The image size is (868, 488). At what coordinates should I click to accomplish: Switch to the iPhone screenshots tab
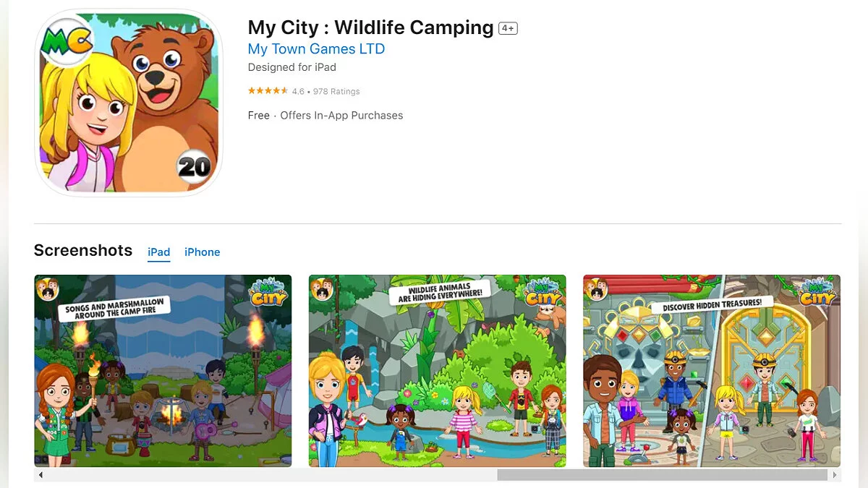tap(203, 252)
